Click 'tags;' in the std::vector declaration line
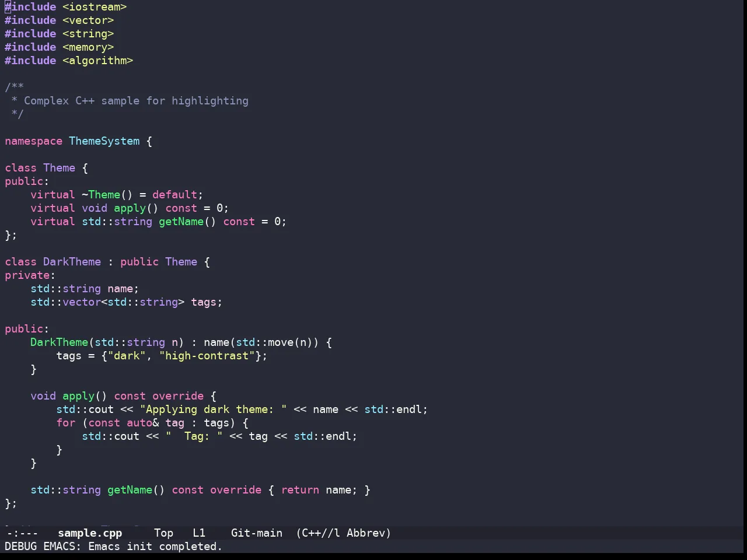This screenshot has height=560, width=747. [207, 302]
